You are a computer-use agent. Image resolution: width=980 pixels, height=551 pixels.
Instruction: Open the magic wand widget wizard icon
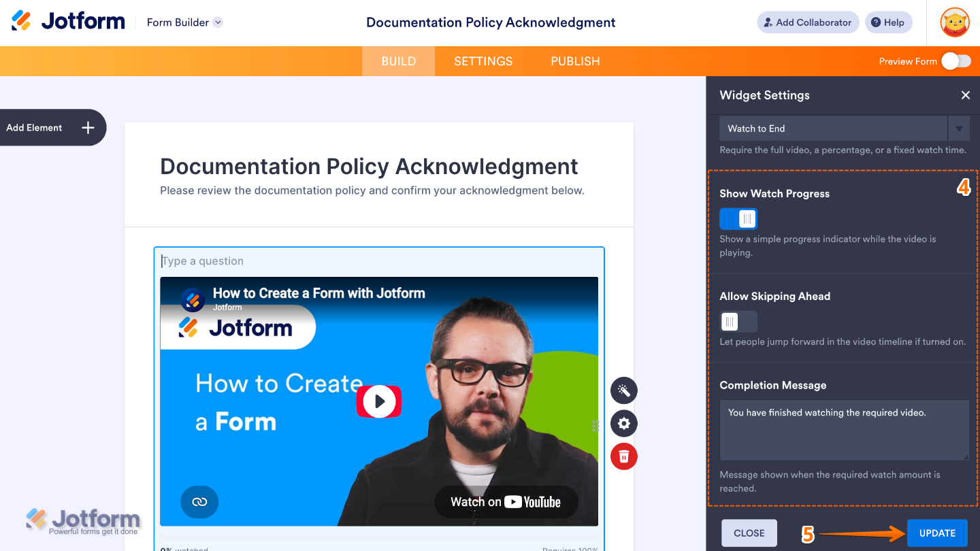[624, 390]
